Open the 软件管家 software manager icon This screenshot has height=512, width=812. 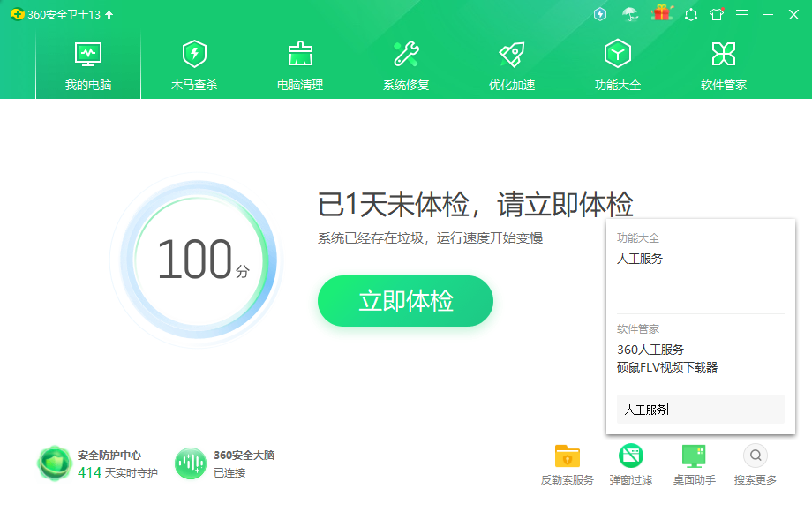724,55
